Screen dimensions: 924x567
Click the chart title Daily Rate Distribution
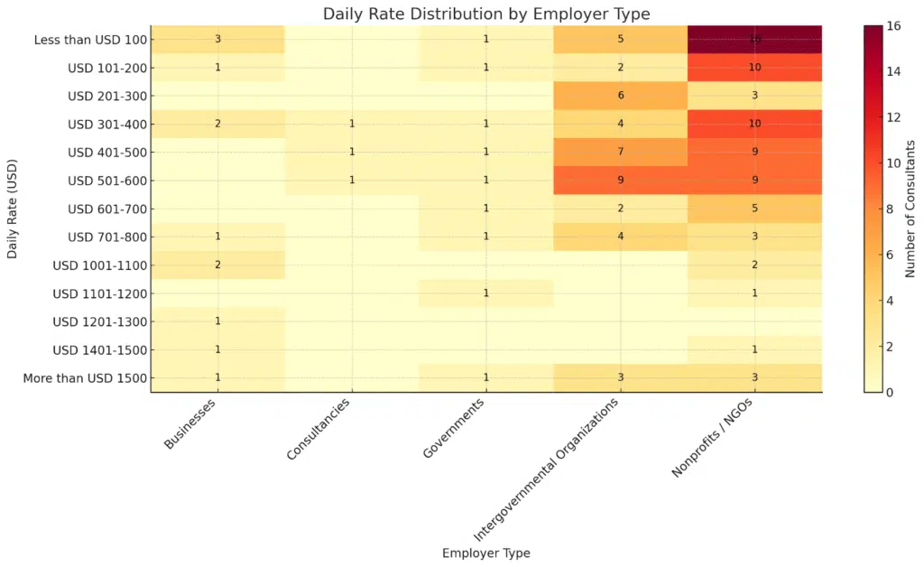click(486, 14)
